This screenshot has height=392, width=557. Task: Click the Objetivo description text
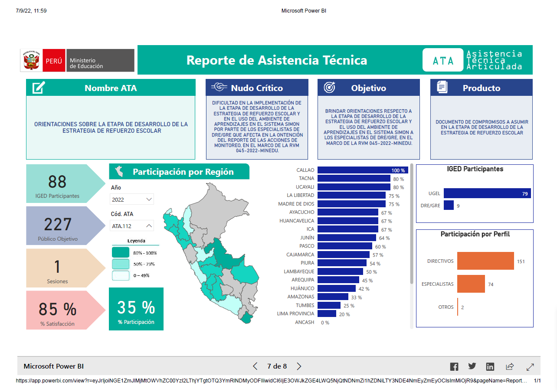point(369,127)
